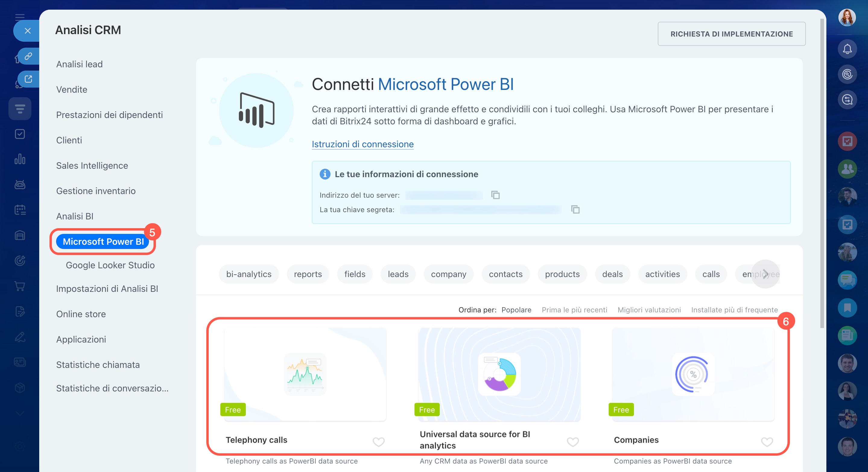Open the Istruzioni di connessione link

pos(363,144)
